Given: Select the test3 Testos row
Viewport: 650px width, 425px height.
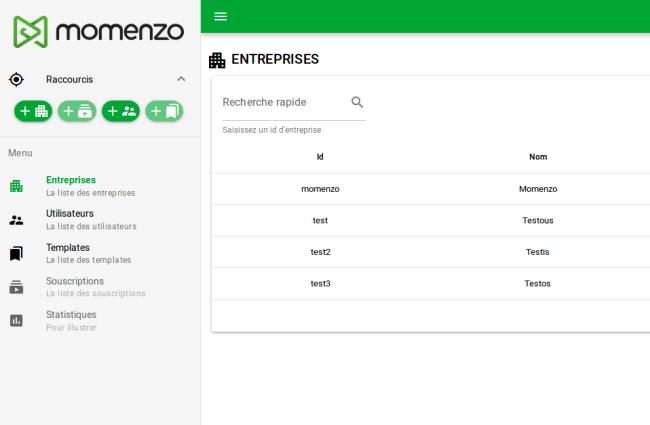Looking at the screenshot, I should 431,284.
